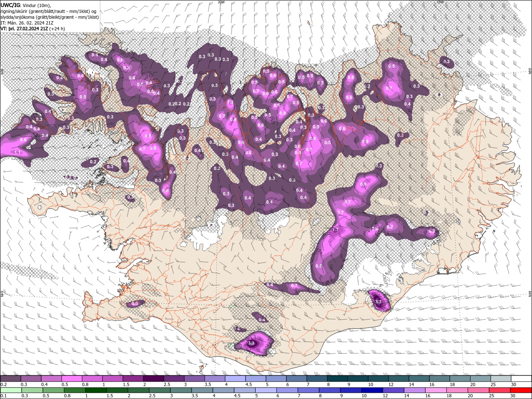Image resolution: width=532 pixels, height=399 pixels.
Task: Click the '0.1' label in the bottom legend row
Action: pos(3,396)
